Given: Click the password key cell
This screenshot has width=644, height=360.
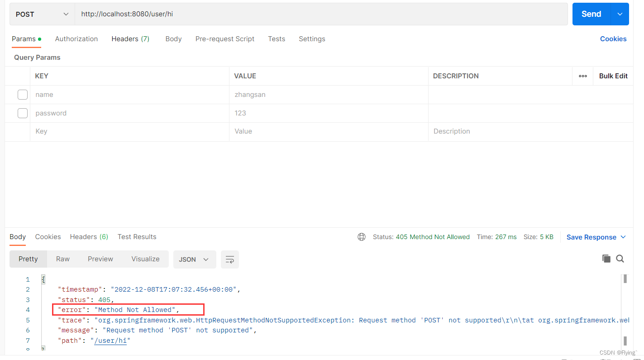Looking at the screenshot, I should pos(129,113).
